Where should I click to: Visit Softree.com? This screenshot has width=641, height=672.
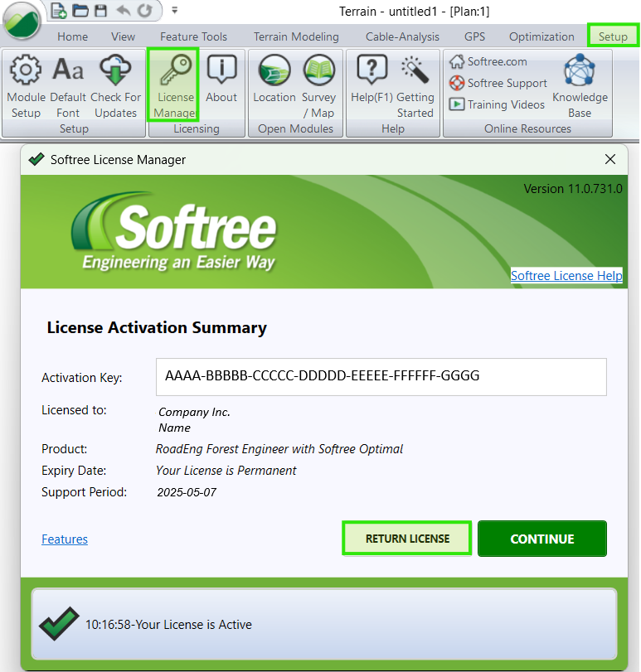tap(488, 61)
